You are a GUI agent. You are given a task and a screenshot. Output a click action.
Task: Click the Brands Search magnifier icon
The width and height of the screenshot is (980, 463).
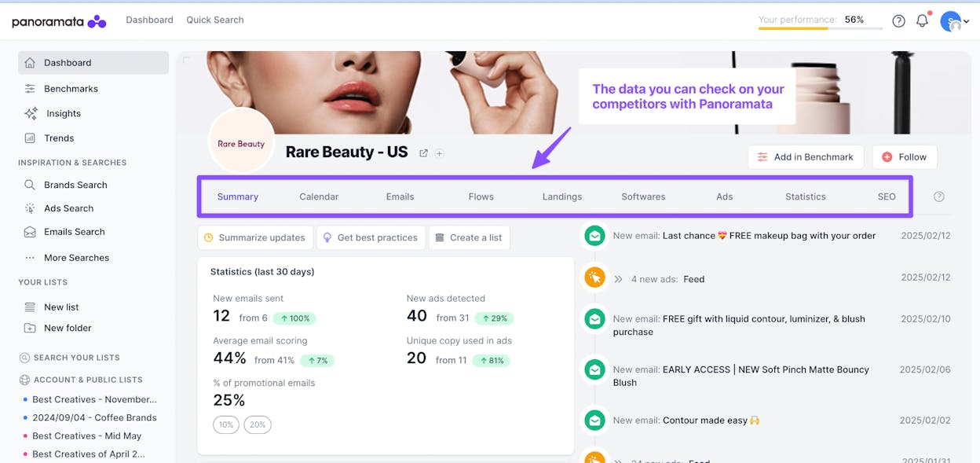click(30, 185)
